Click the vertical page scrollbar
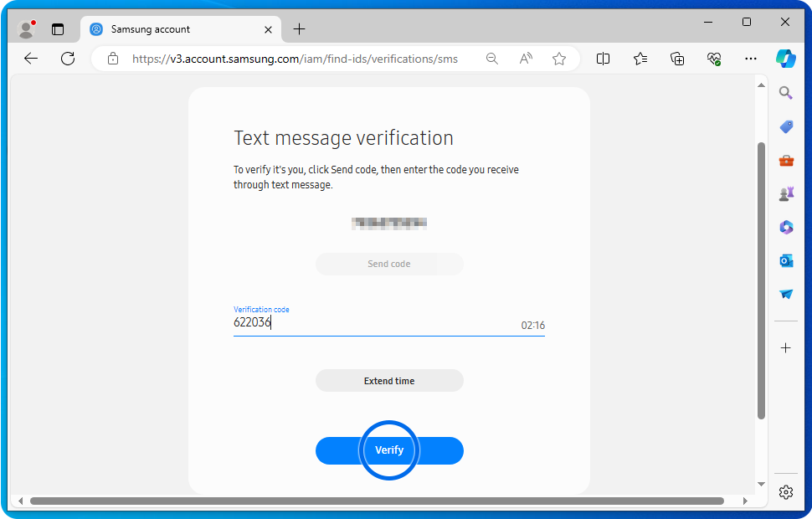Image resolution: width=812 pixels, height=519 pixels. (x=760, y=280)
